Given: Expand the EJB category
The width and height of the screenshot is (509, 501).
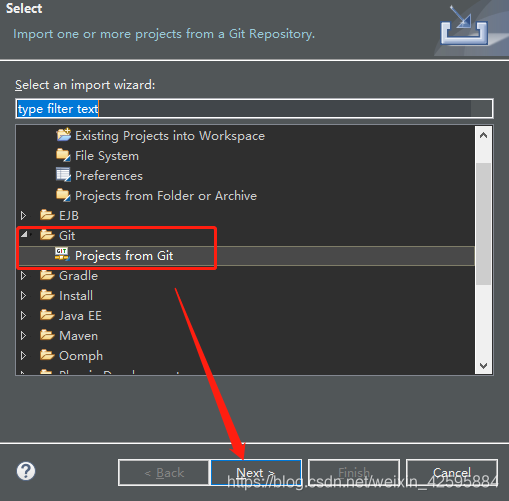Looking at the screenshot, I should 23,216.
